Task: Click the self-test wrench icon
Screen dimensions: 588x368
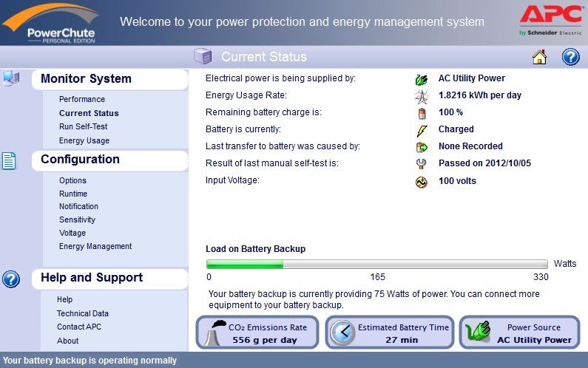Action: pyautogui.click(x=421, y=164)
